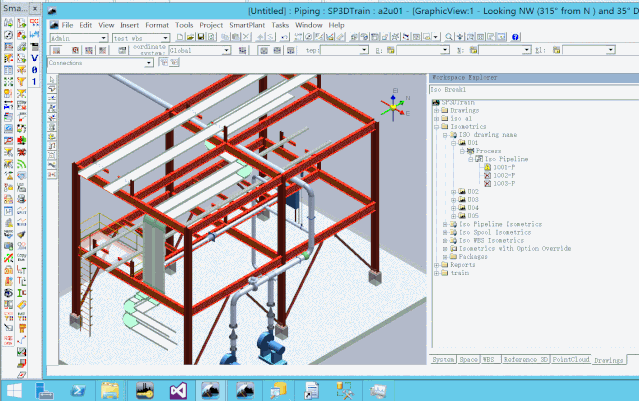Select the 'ISO drawing name' node

(x=488, y=135)
